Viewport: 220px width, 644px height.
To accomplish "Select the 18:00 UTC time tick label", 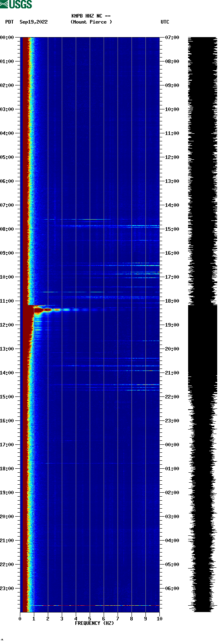I will [172, 301].
